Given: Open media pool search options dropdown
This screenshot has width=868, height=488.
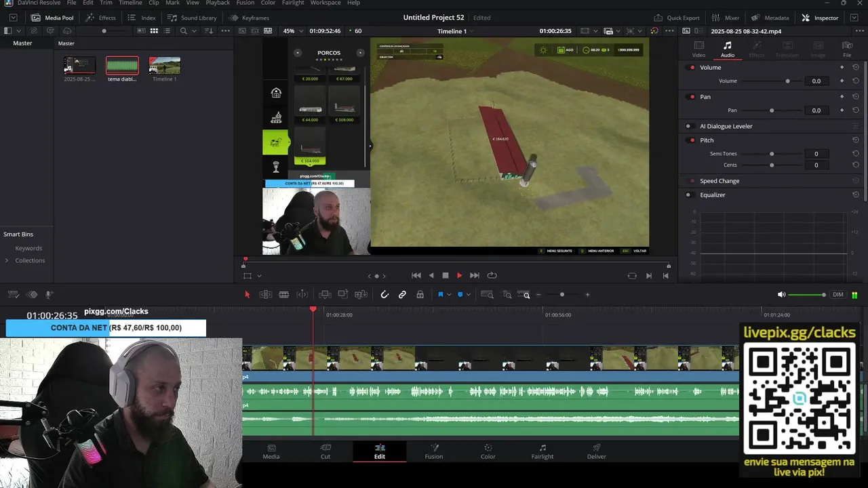Looking at the screenshot, I should (194, 31).
